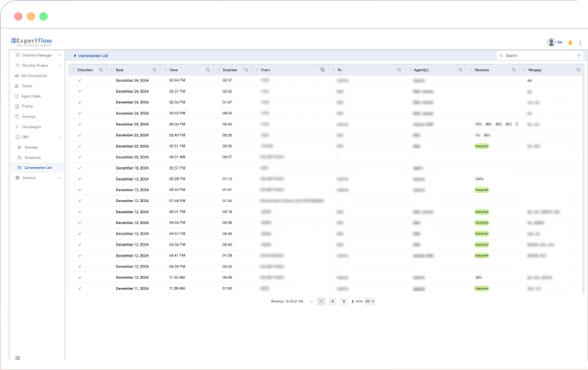Click Assigned badge in 05:01 PM row
This screenshot has height=370, width=588.
(481, 211)
